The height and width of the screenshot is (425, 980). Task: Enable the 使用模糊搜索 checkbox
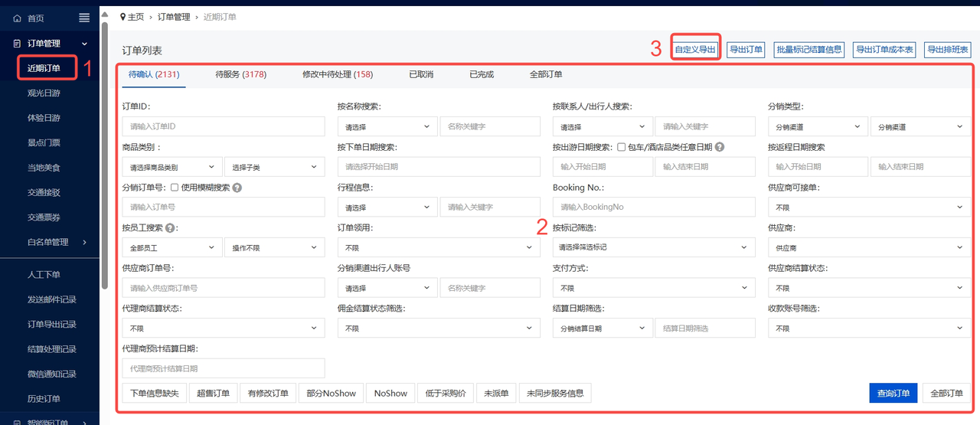point(175,187)
